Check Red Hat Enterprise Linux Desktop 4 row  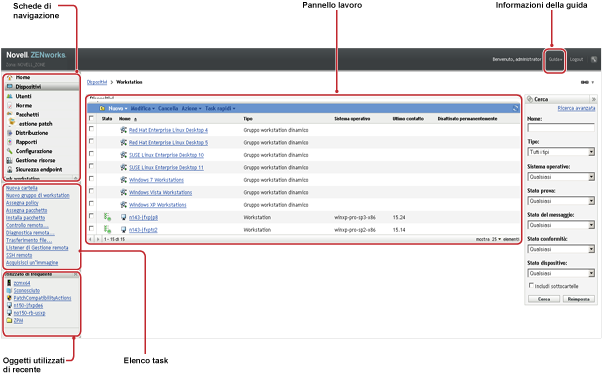pos(91,129)
